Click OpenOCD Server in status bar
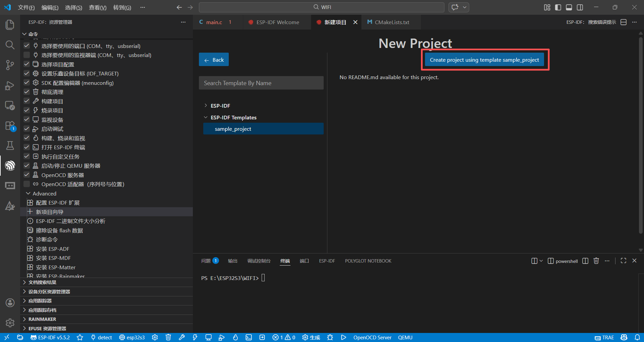Screen dimensions: 644x342 372,337
